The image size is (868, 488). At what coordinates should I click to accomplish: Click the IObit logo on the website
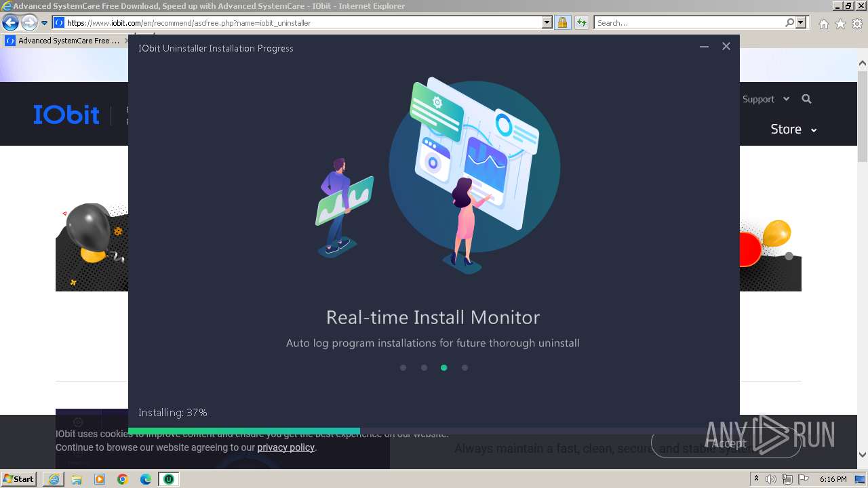coord(66,115)
